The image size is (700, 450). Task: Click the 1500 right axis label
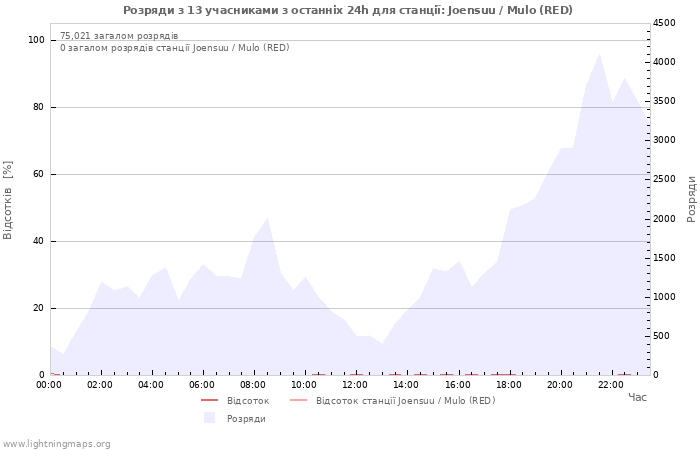(664, 258)
